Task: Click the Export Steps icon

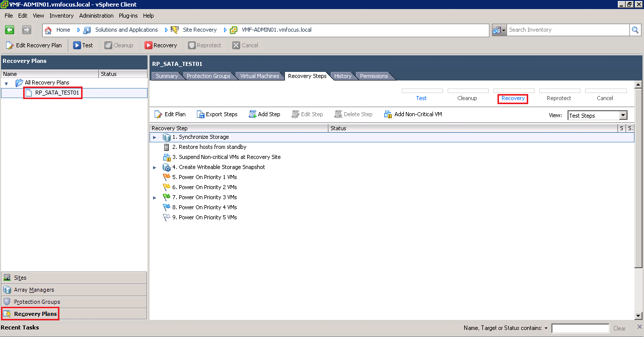Action: (x=200, y=114)
